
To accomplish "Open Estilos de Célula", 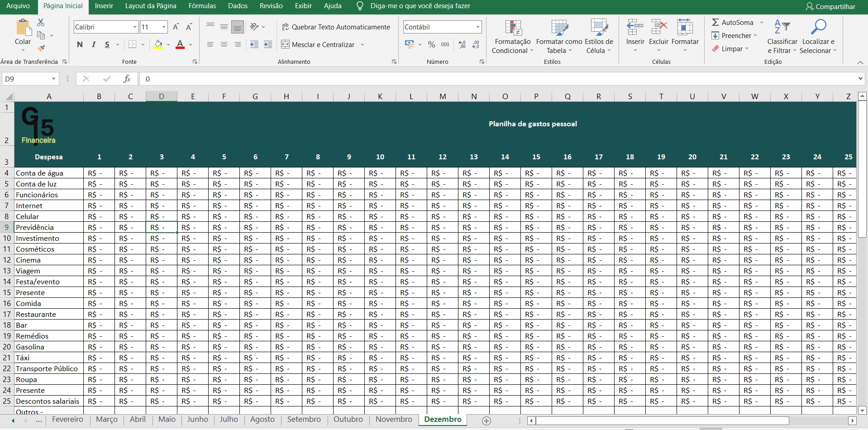I will pos(599,37).
